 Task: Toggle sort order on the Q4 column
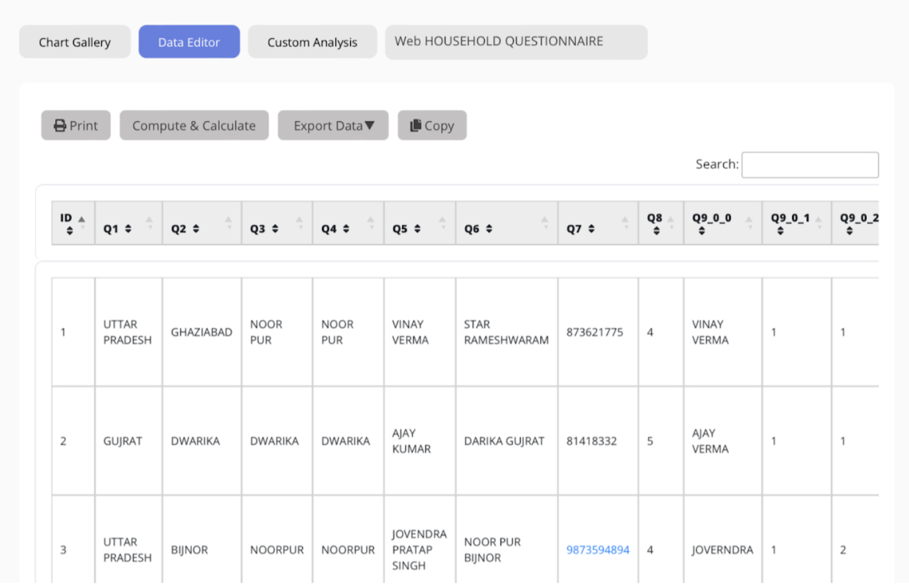[x=344, y=228]
